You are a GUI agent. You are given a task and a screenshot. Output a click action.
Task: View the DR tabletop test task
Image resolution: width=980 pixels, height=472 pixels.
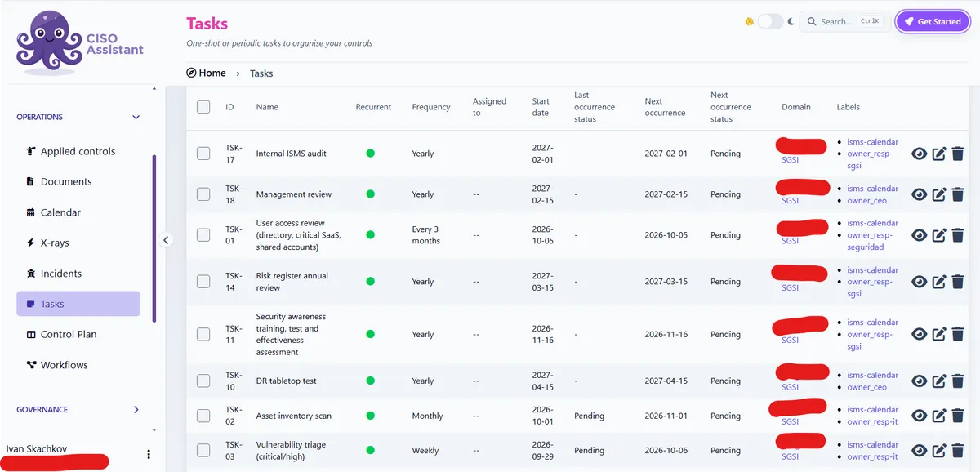pos(919,381)
